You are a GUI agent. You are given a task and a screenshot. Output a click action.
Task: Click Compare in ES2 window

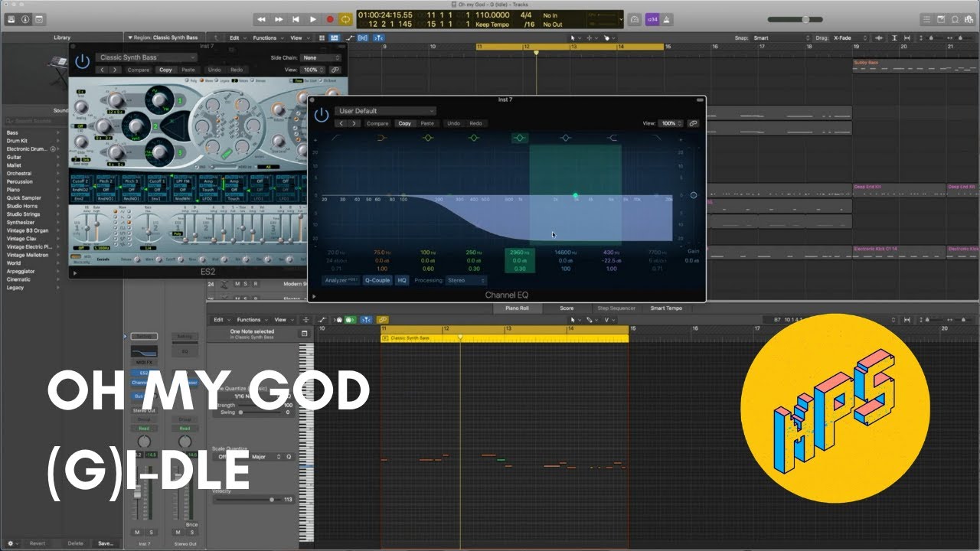tap(139, 70)
